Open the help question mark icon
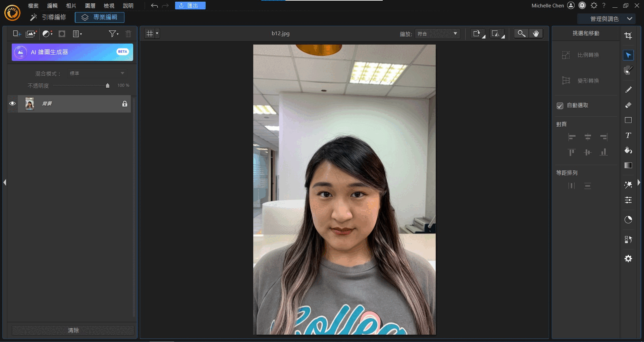The height and width of the screenshot is (342, 644). (604, 5)
